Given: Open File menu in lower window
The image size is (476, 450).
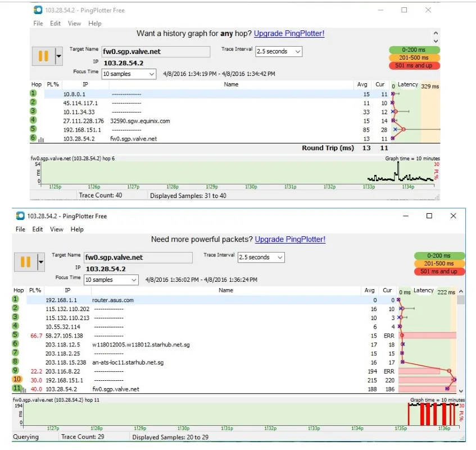Looking at the screenshot, I should (x=20, y=229).
